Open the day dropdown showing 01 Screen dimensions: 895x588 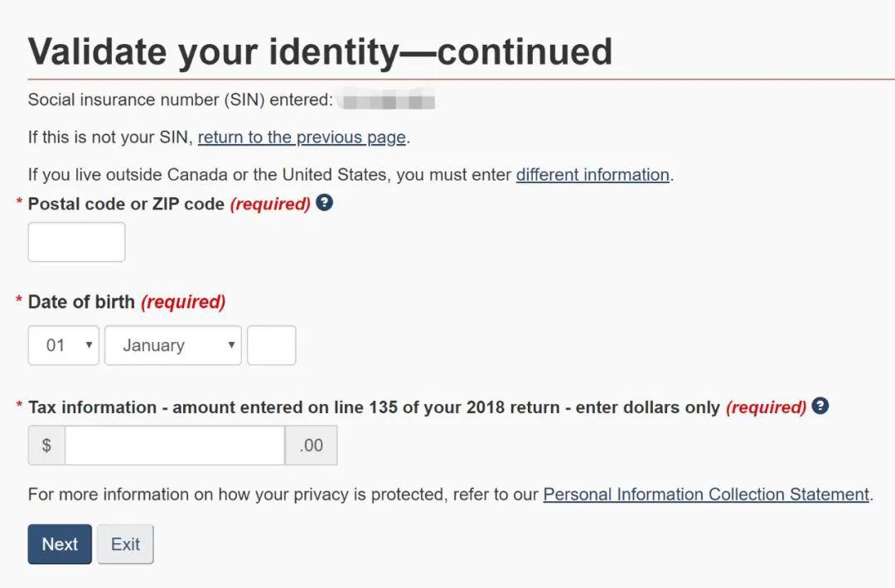coord(63,345)
